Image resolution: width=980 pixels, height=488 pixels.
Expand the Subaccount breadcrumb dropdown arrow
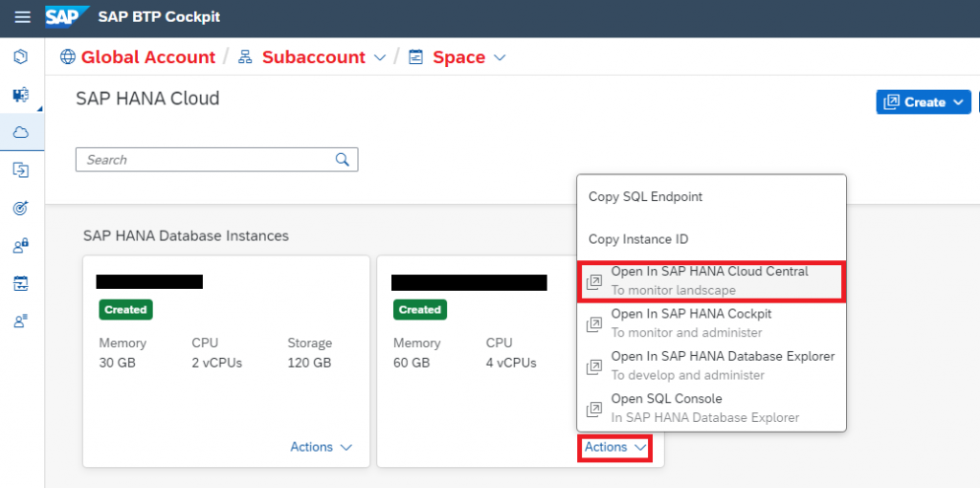[x=379, y=57]
